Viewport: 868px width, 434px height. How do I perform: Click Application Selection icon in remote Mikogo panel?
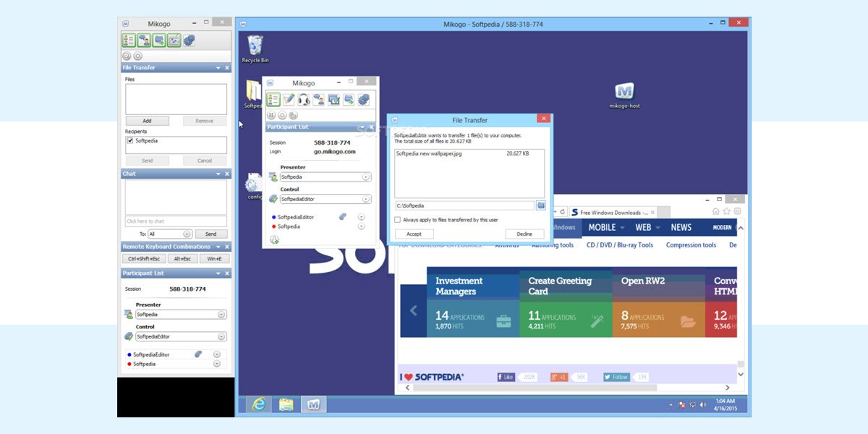coord(333,100)
